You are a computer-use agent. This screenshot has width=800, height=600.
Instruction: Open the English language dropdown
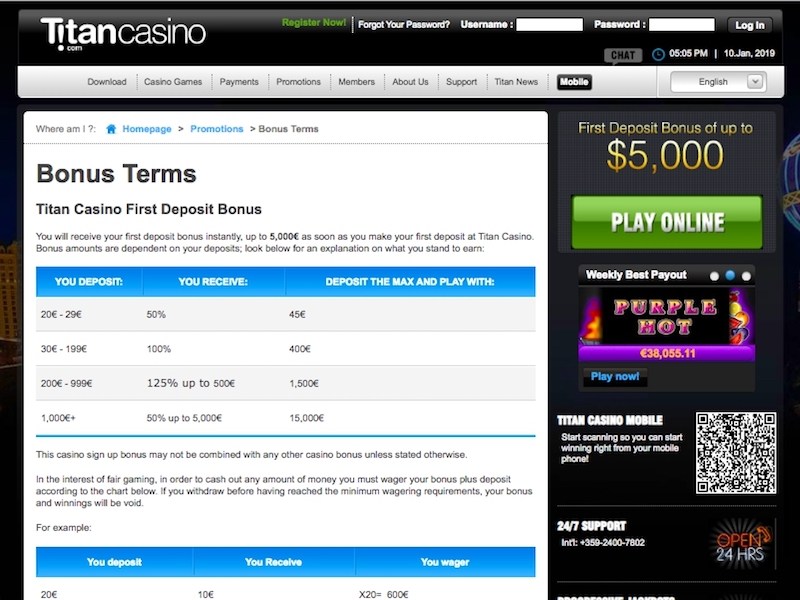[x=718, y=82]
